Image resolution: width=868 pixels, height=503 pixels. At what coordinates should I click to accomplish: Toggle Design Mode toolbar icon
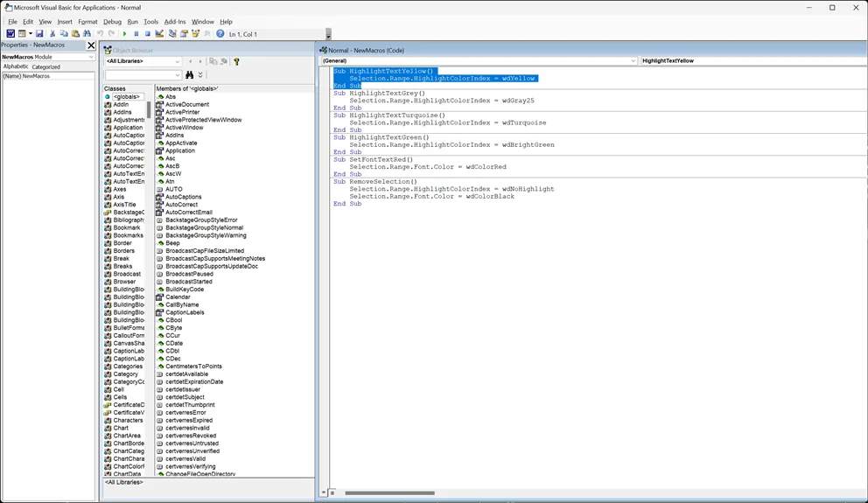[x=159, y=34]
